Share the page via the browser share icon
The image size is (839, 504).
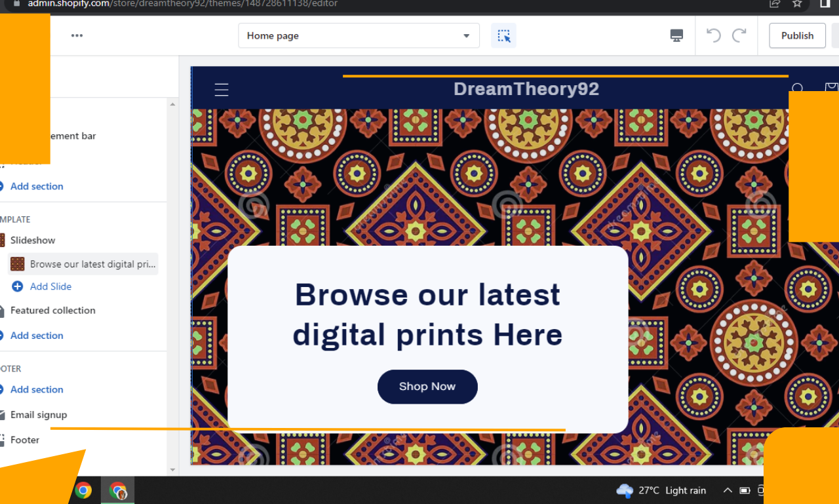(x=774, y=4)
